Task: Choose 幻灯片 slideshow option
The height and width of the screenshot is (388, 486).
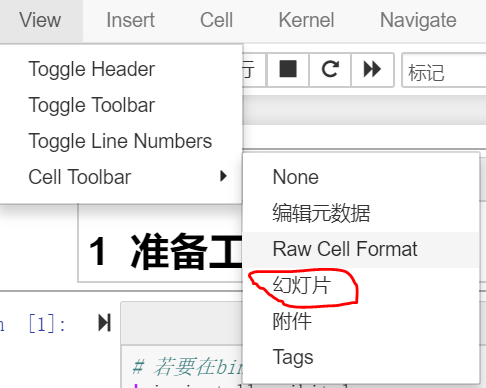Action: point(361,285)
